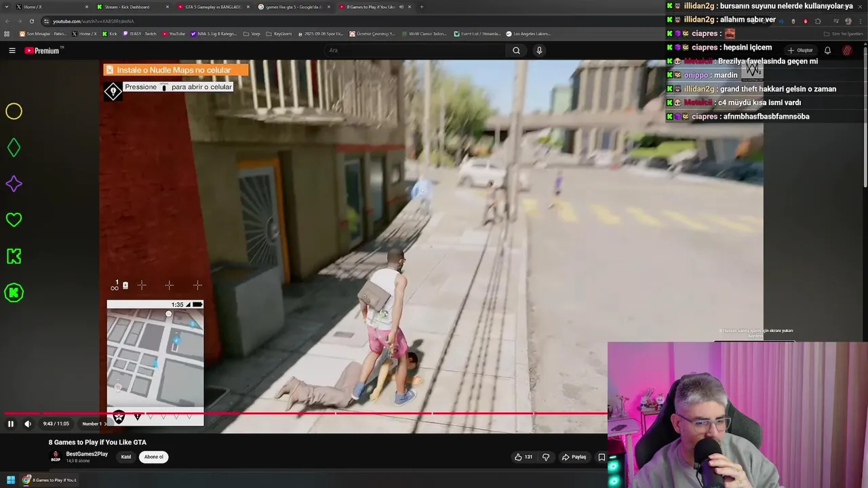Screen dimensions: 868x488
Task: Start voice search with microphone icon
Action: tap(539, 50)
